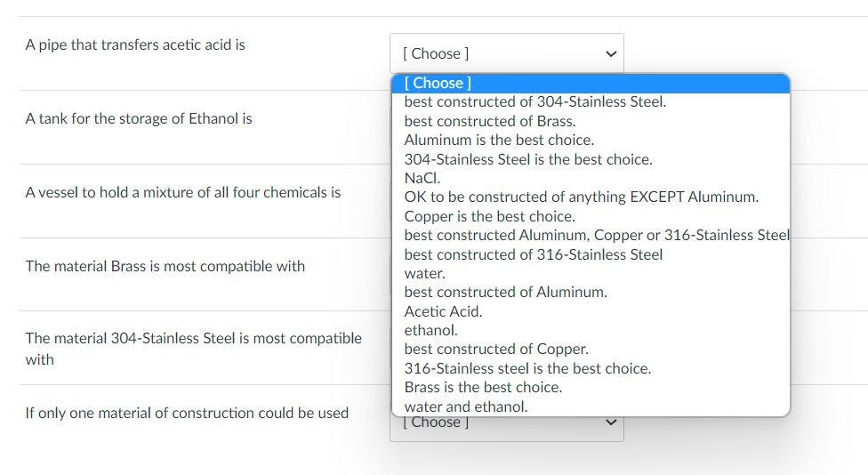Select the 'water and ethanol.' option
The height and width of the screenshot is (475, 868).
coord(465,407)
